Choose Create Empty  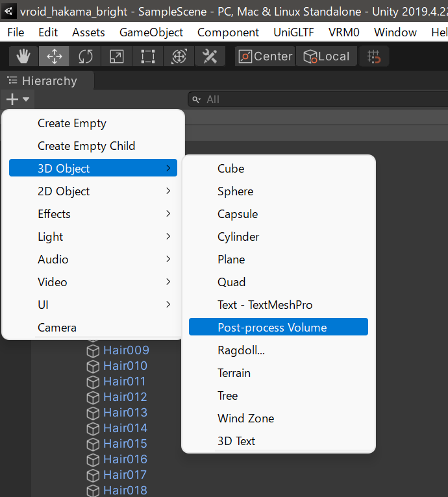click(93, 123)
